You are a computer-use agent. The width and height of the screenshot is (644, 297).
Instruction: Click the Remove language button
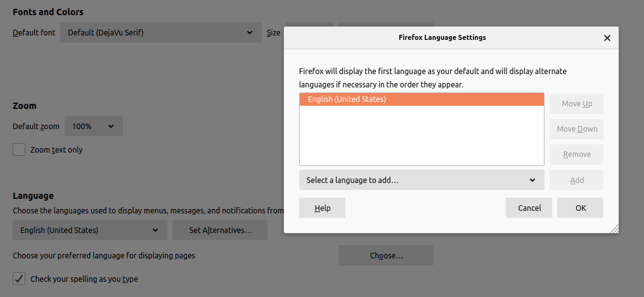[577, 155]
